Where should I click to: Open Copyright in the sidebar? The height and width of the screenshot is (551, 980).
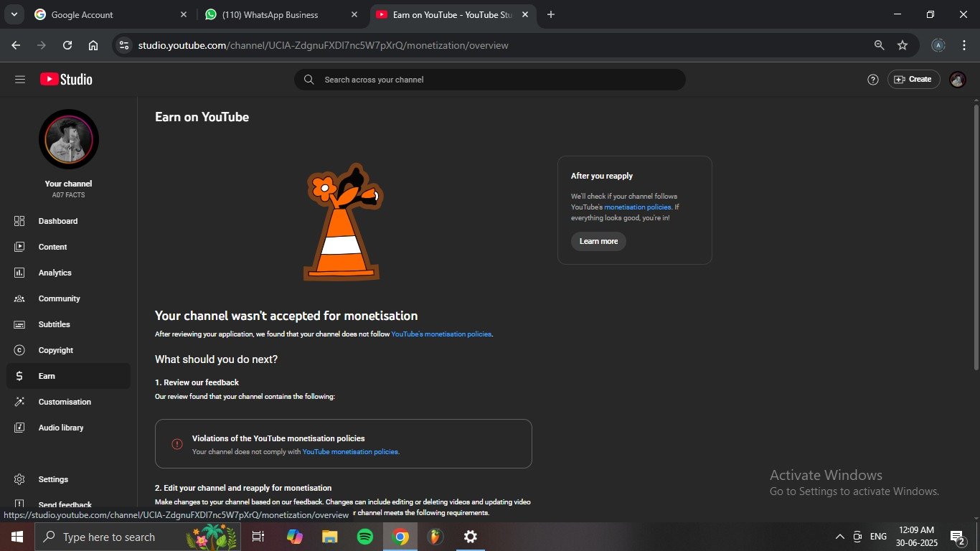[x=68, y=350]
